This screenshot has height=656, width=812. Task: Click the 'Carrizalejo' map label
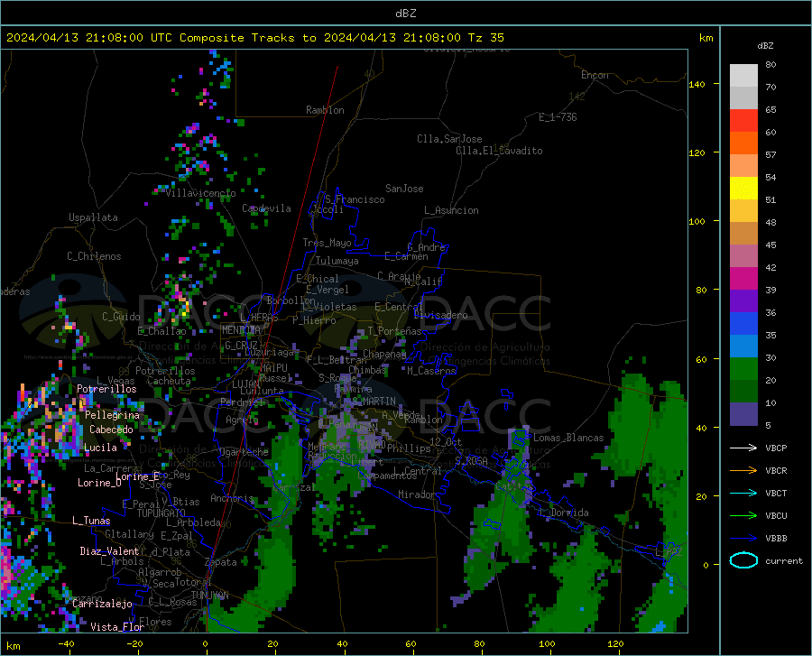point(102,604)
